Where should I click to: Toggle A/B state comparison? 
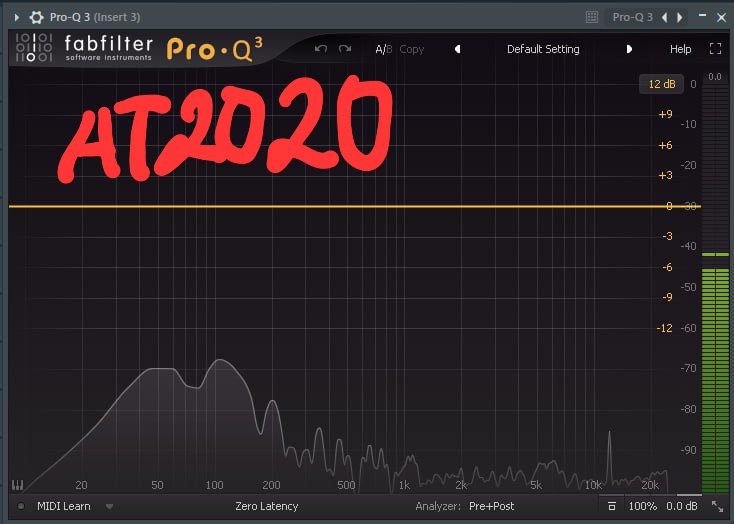click(384, 49)
